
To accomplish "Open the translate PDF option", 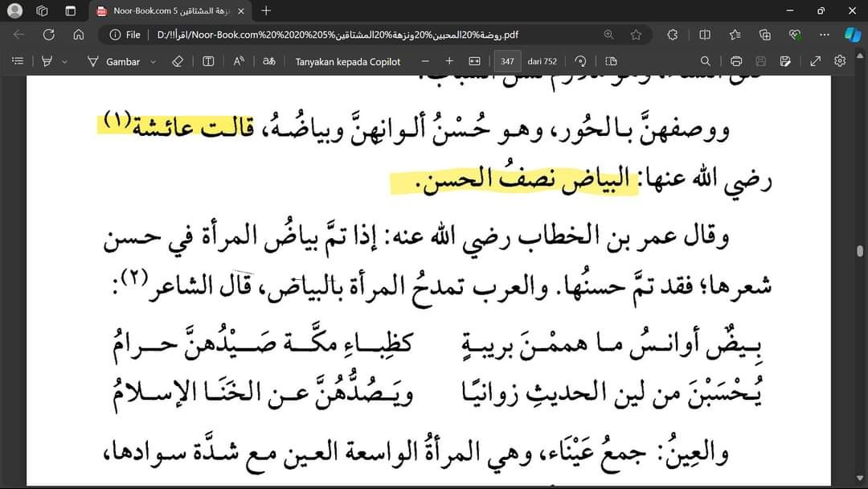I will [269, 61].
